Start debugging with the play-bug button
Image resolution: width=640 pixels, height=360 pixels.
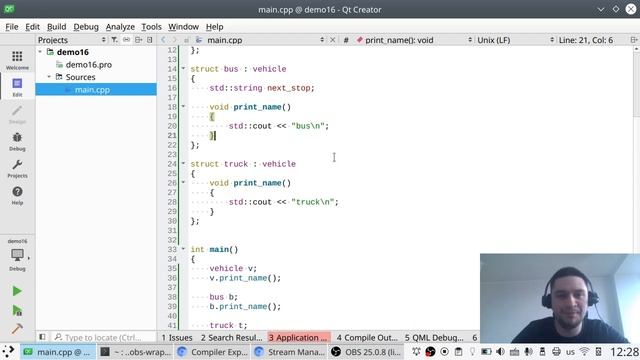[x=17, y=310]
